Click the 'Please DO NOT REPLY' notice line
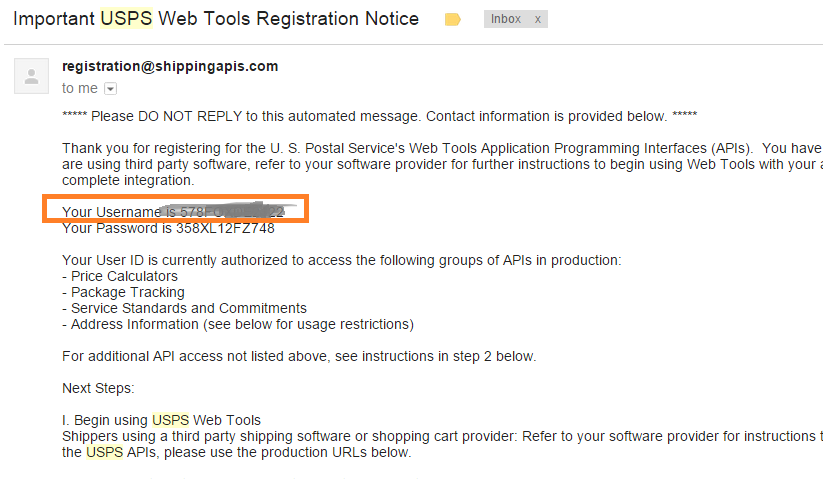 click(x=379, y=116)
